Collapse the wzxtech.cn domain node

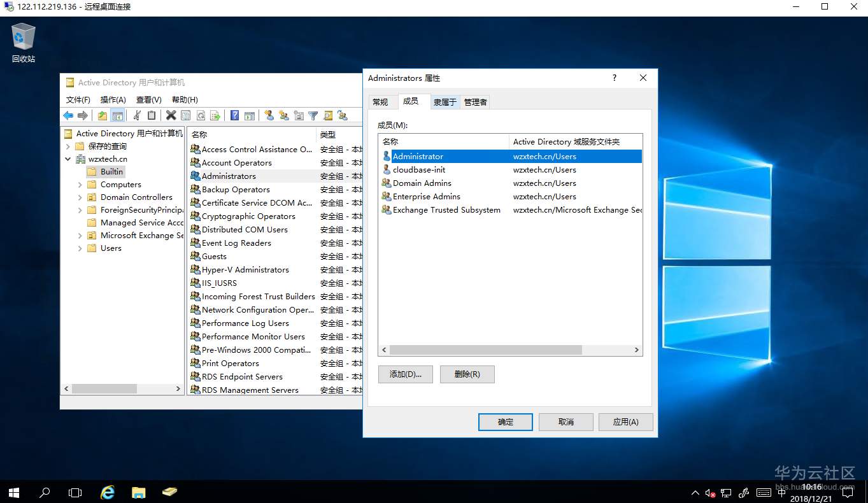point(68,159)
